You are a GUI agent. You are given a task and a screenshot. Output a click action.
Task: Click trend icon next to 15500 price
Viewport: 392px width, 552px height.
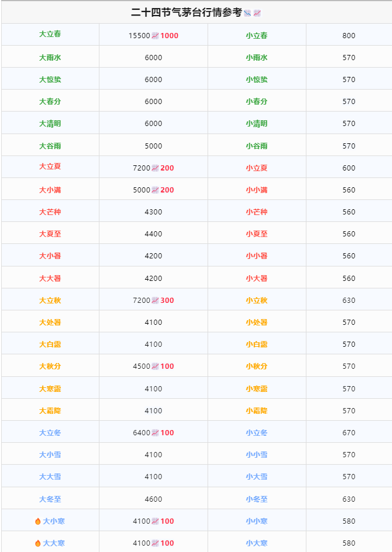[156, 36]
